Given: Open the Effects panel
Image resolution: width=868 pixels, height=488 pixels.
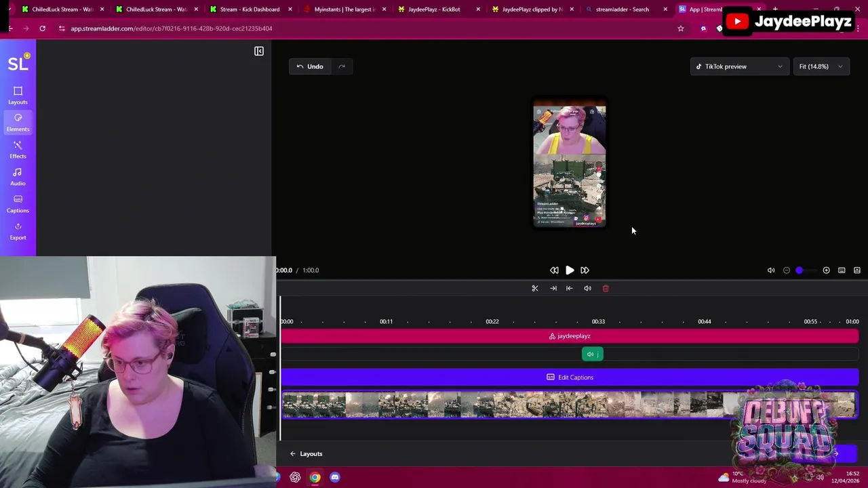Looking at the screenshot, I should [x=18, y=150].
